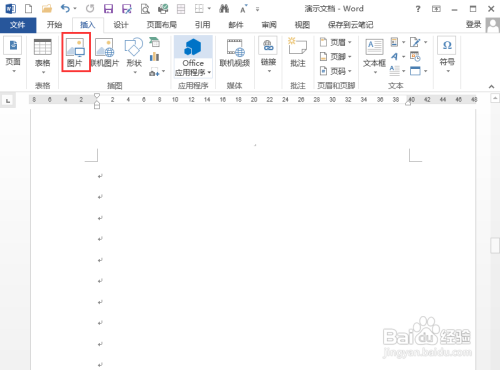Click the screenshot camera icon
Viewport: 500px width, 370px height.
pos(154,71)
